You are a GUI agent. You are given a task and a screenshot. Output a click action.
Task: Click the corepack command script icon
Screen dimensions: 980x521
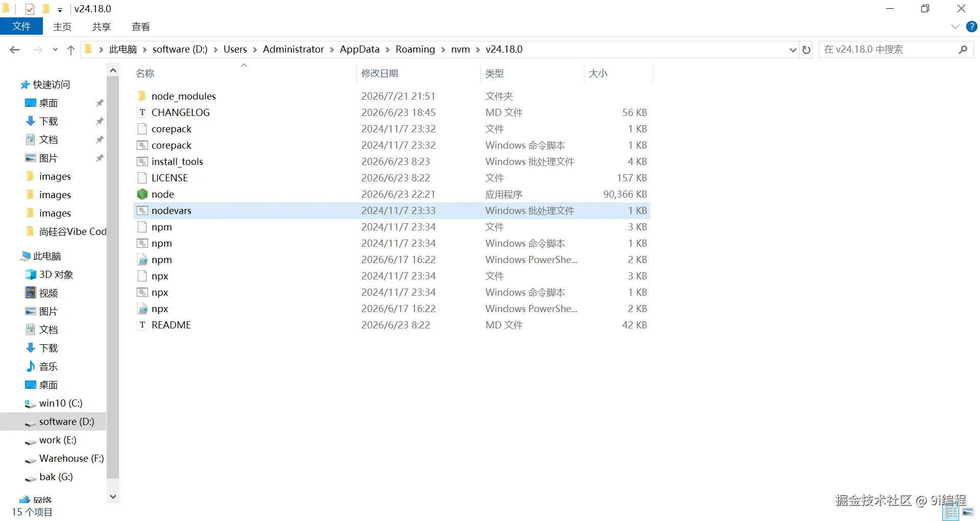point(142,145)
